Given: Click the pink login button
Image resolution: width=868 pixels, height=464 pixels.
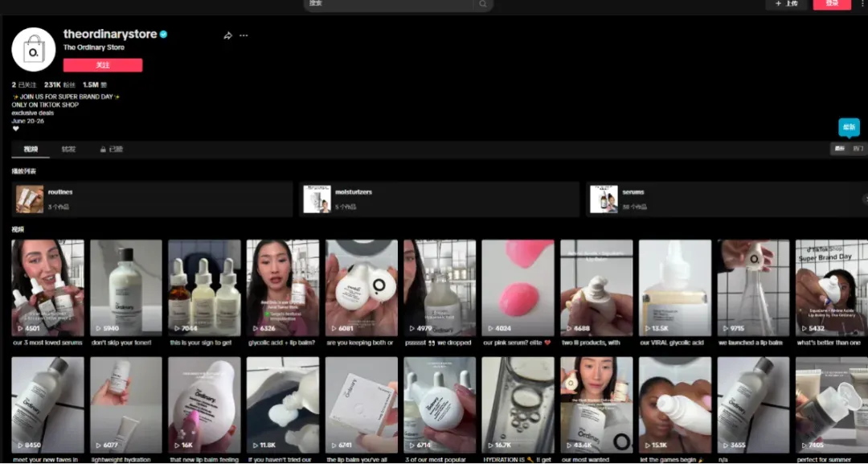Looking at the screenshot, I should (832, 4).
